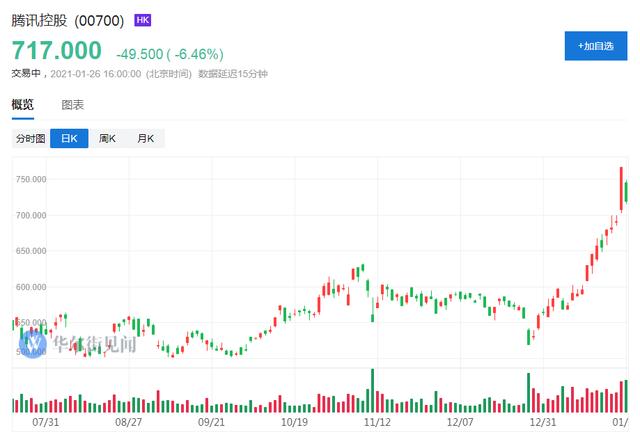Click the 10/19 date axis label

tap(294, 423)
